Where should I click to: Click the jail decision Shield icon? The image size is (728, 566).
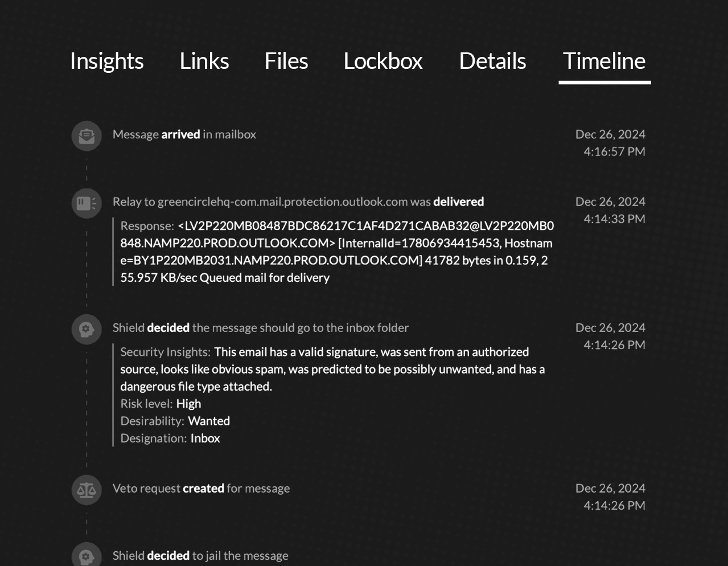(x=87, y=555)
